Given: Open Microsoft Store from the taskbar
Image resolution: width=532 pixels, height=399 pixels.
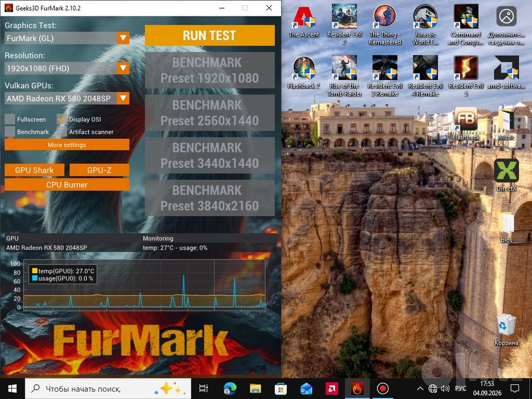Looking at the screenshot, I should [281, 389].
